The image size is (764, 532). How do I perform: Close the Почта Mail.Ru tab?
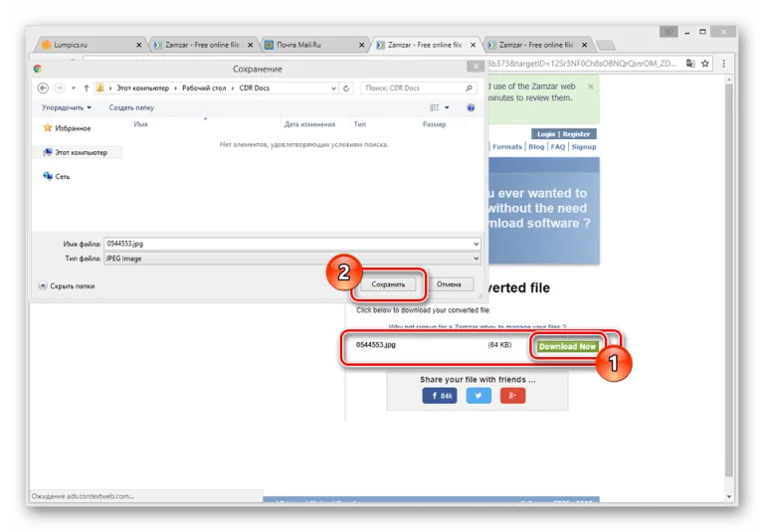click(x=361, y=45)
